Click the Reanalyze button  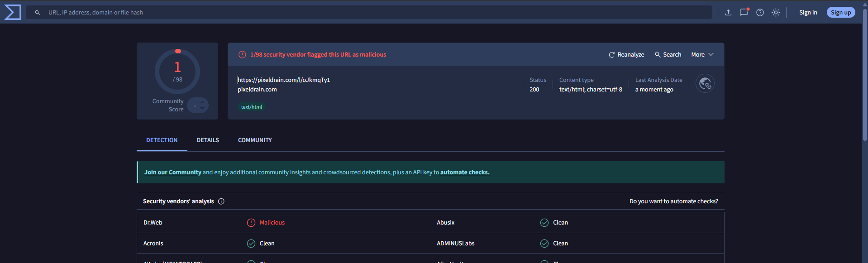(x=626, y=55)
